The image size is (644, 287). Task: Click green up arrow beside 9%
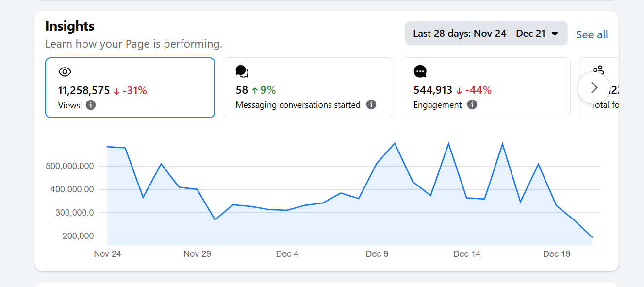point(255,91)
